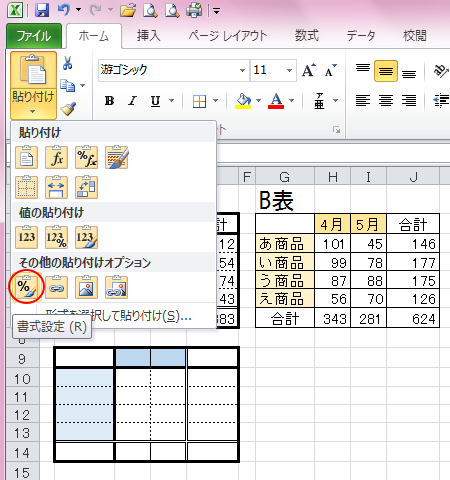The width and height of the screenshot is (450, 480).
Task: Expand the font size 11 dropdown
Action: 289,70
